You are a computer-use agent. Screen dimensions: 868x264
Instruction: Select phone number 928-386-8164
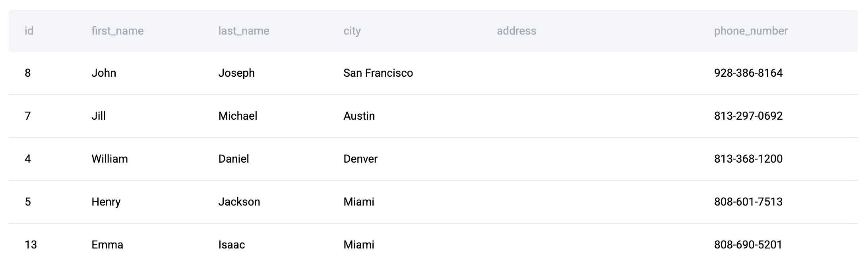(748, 73)
